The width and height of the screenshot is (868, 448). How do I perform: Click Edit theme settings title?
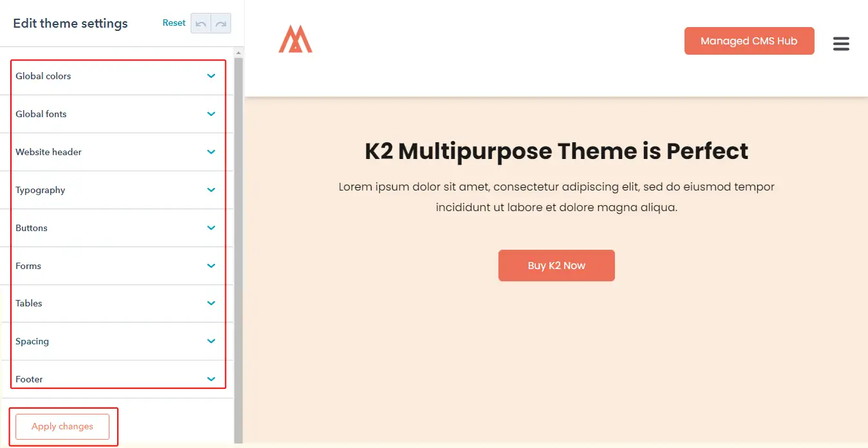tap(70, 23)
